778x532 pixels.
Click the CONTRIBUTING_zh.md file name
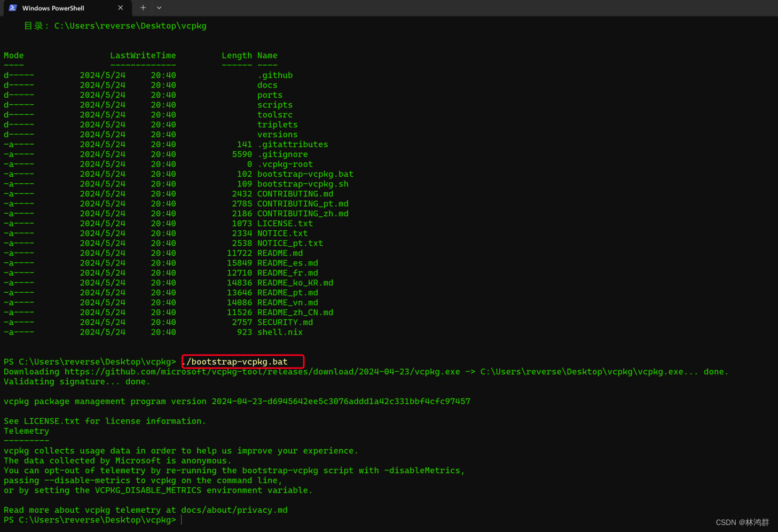pyautogui.click(x=303, y=214)
